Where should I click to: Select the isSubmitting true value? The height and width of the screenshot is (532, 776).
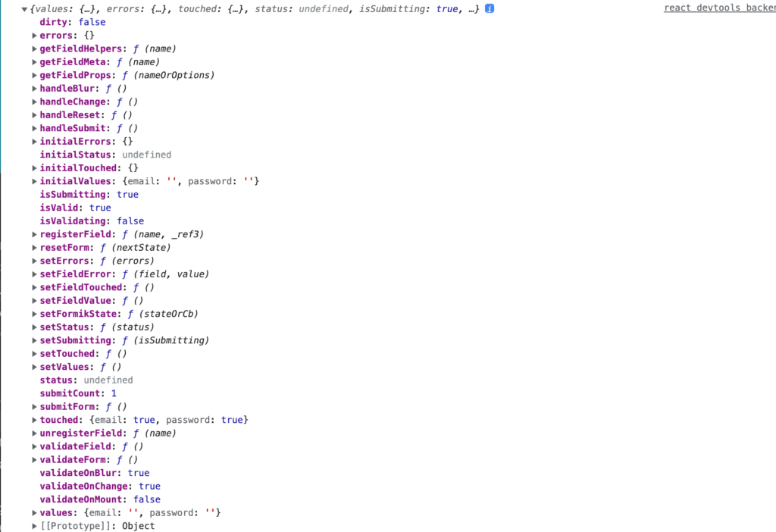tap(127, 194)
